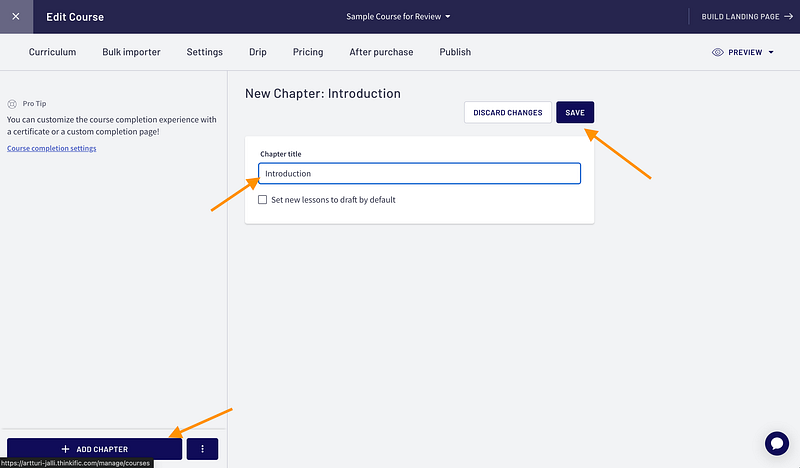800x468 pixels.
Task: Open the Pricing tab
Action: click(x=308, y=52)
